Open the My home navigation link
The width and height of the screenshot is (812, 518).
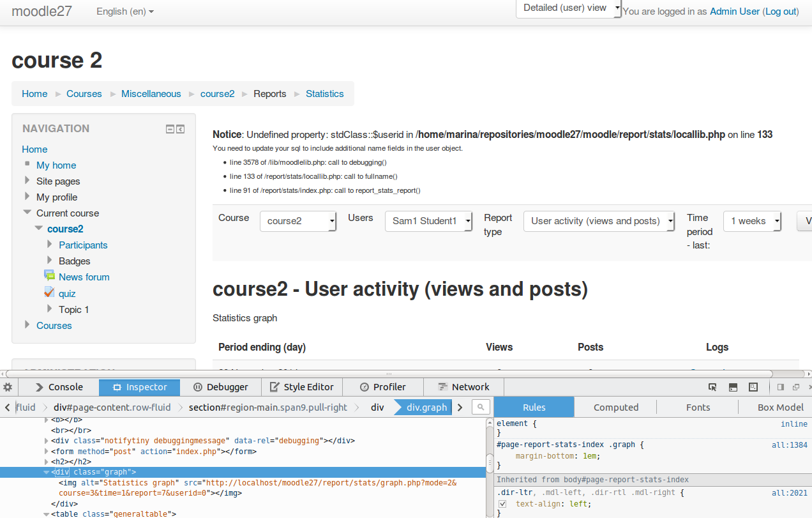tap(56, 165)
